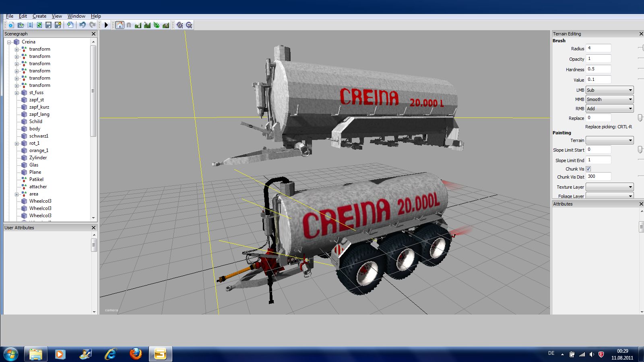Save the scene with the floppy icon

49,25
